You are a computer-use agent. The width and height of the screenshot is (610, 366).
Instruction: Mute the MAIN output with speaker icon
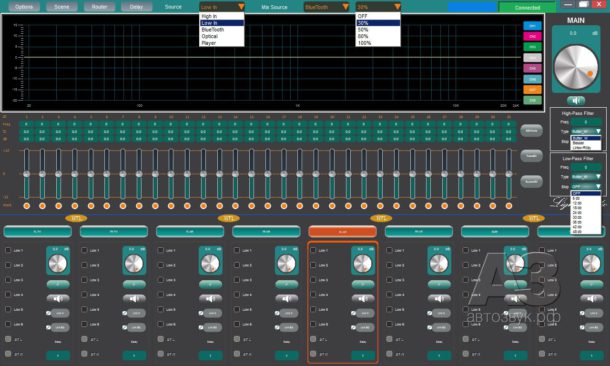pos(576,100)
